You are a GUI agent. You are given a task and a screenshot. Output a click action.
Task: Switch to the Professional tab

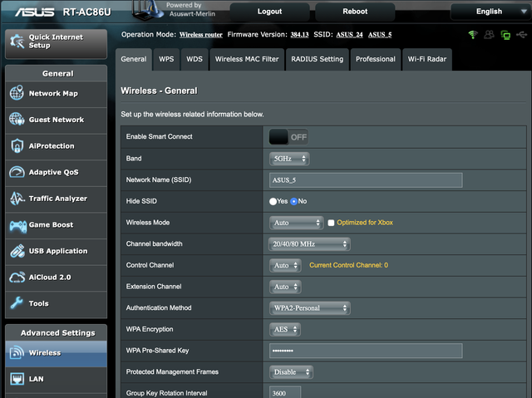point(376,59)
